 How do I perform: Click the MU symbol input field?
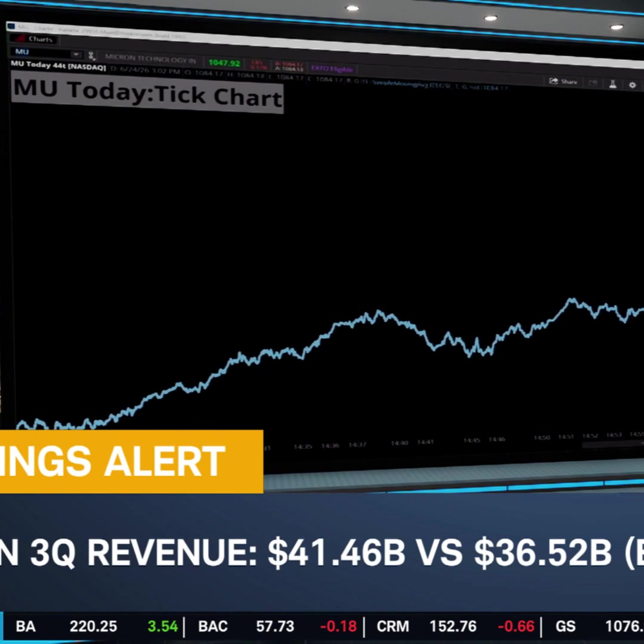tap(41, 52)
